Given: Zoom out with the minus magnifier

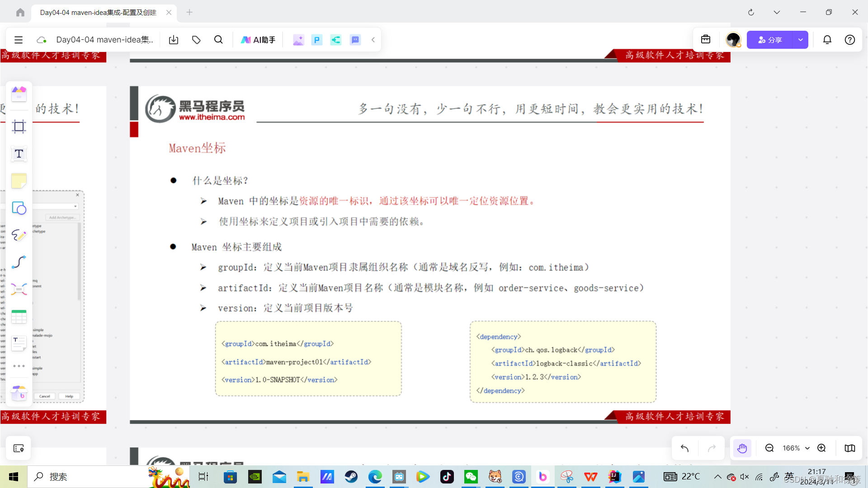Looking at the screenshot, I should click(x=769, y=448).
